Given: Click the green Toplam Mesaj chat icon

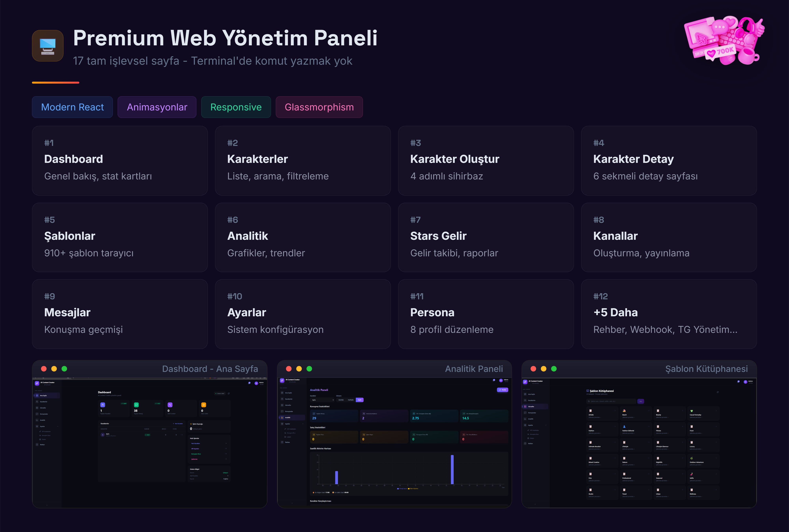Looking at the screenshot, I should [x=136, y=405].
